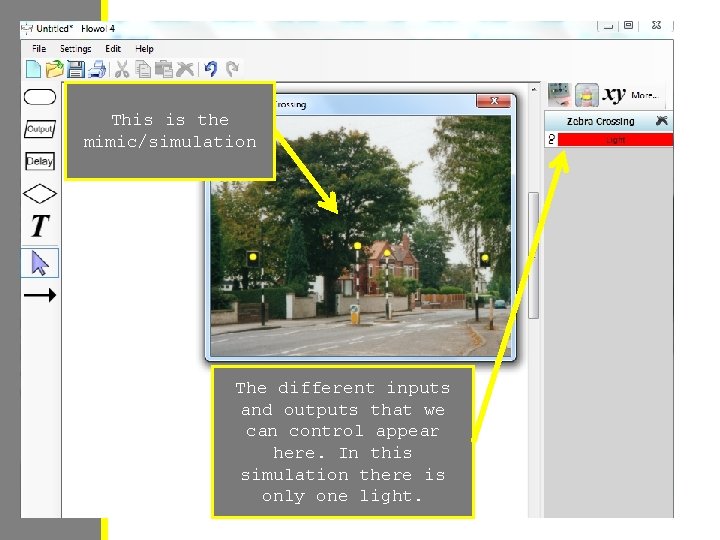
Task: Copy the selected item
Action: pyautogui.click(x=143, y=69)
